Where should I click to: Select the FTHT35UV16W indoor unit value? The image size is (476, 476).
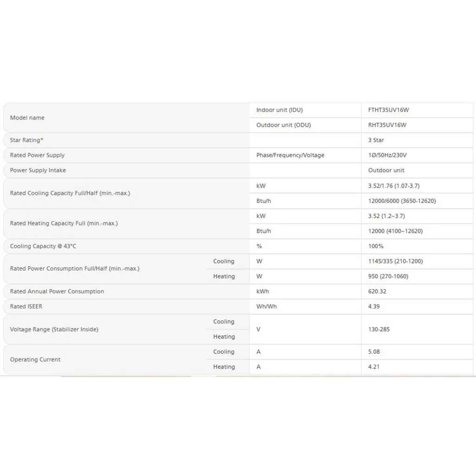(x=388, y=110)
